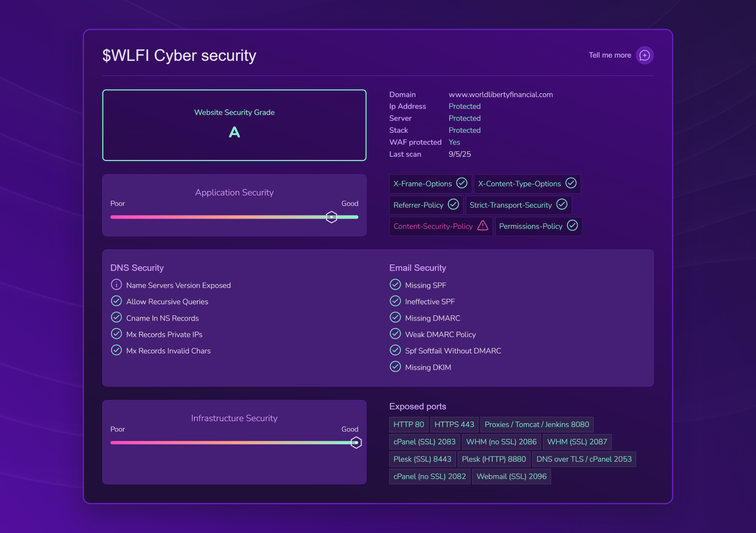Select the X-Content-Type-Options header label
The width and height of the screenshot is (756, 533).
pos(519,184)
